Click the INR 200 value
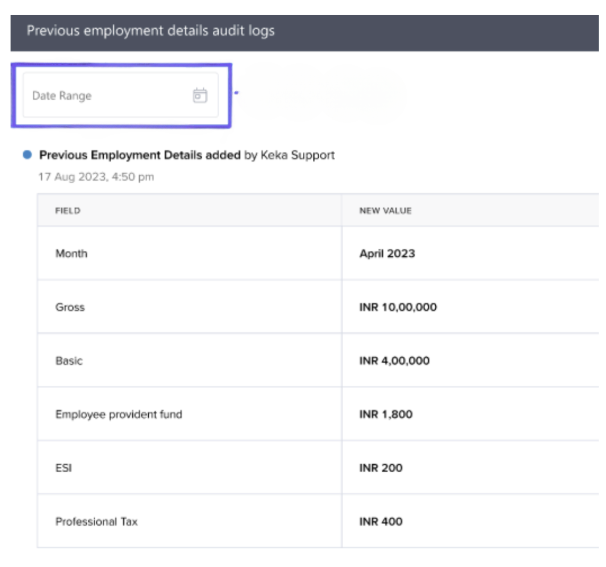The height and width of the screenshot is (567, 606). [x=381, y=468]
